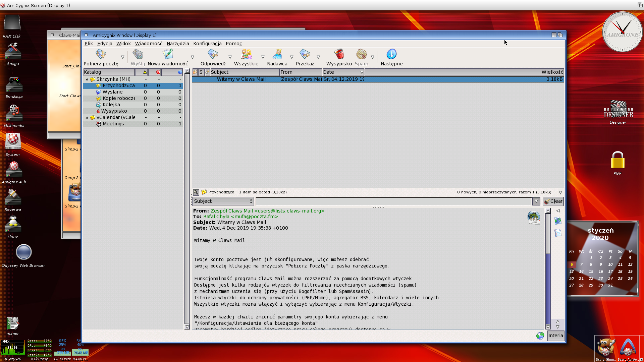This screenshot has height=362, width=644.
Task: Open dropdown arrow next to Odpowiedź
Action: 230,57
